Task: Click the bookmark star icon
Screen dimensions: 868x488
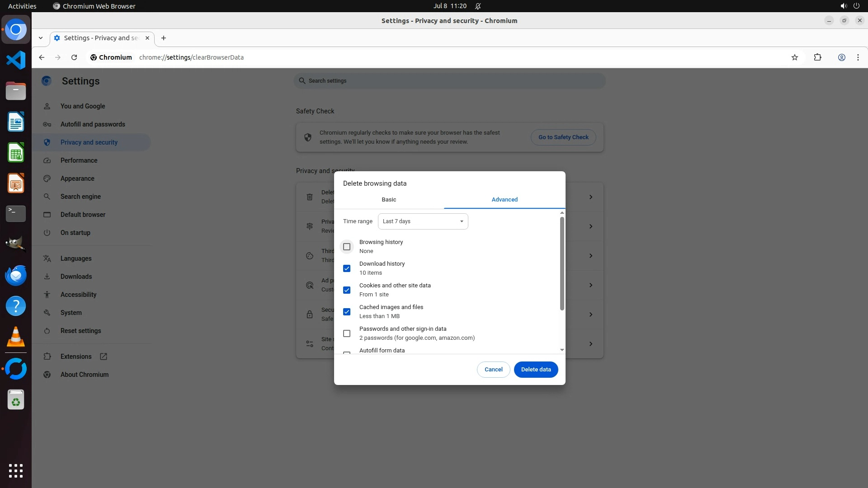Action: 795,57
